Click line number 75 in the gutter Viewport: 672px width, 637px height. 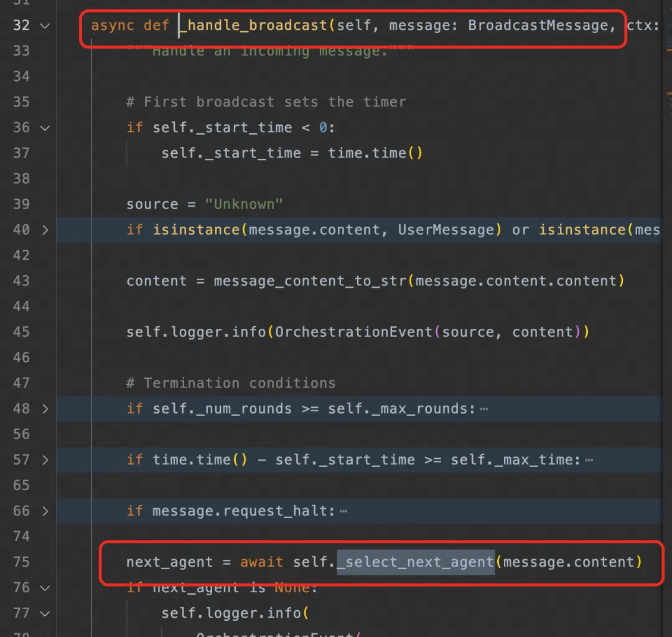pos(21,562)
